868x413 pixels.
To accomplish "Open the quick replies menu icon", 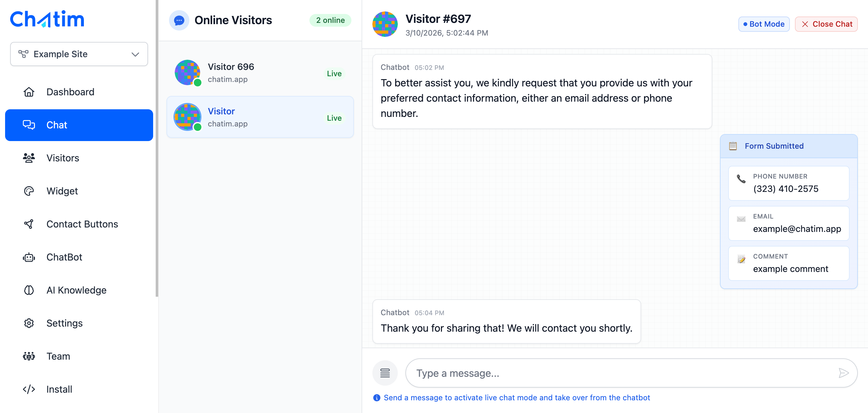I will tap(385, 373).
